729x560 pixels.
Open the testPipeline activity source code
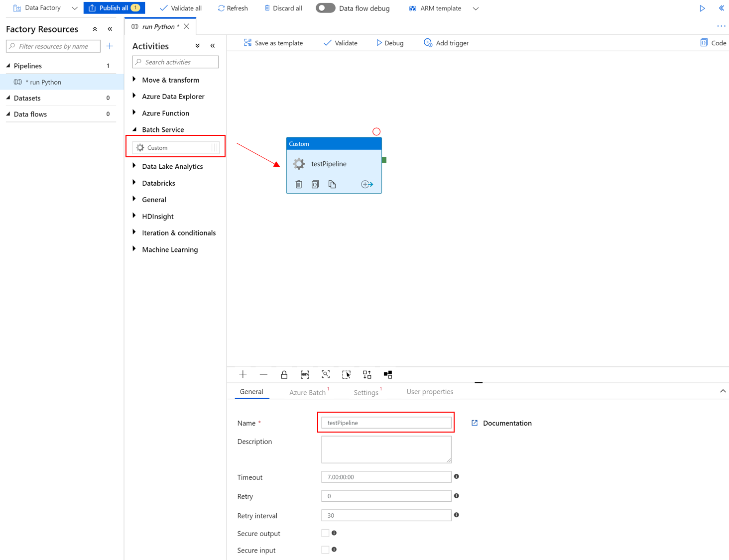[315, 184]
